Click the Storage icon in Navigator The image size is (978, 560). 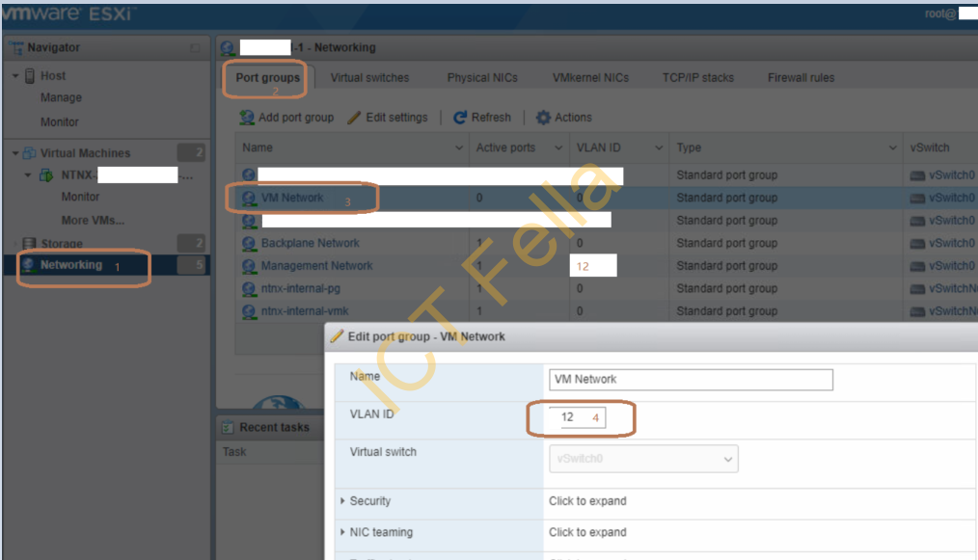click(29, 243)
